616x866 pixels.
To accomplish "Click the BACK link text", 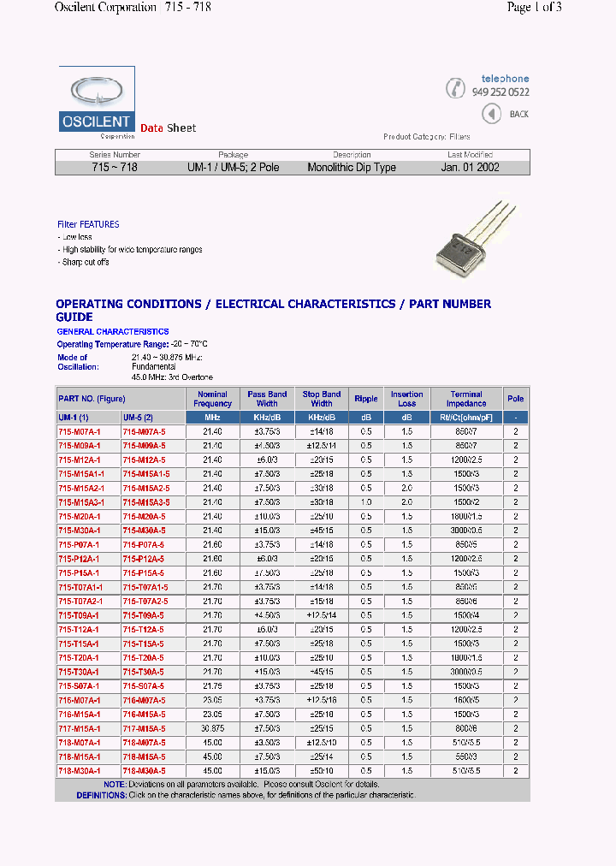I will (518, 115).
